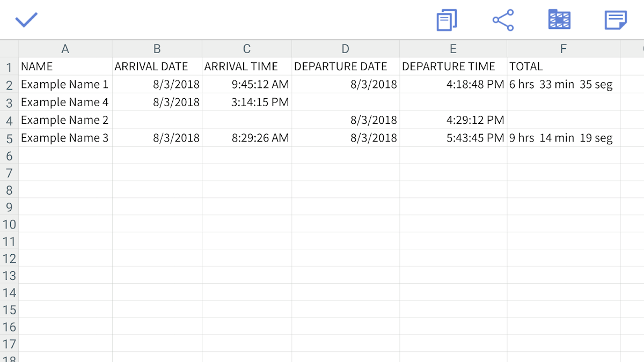Select row 2 header
644x362 pixels.
pyautogui.click(x=9, y=85)
